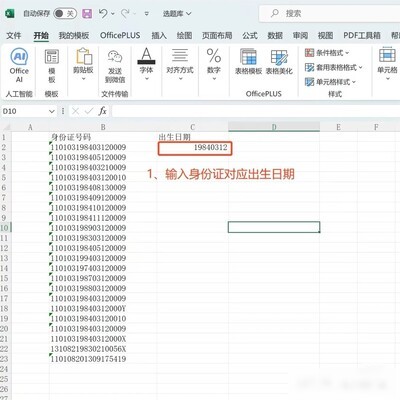Image resolution: width=400 pixels, height=400 pixels.
Task: Click the Undo arrow icon
Action: coord(103,13)
